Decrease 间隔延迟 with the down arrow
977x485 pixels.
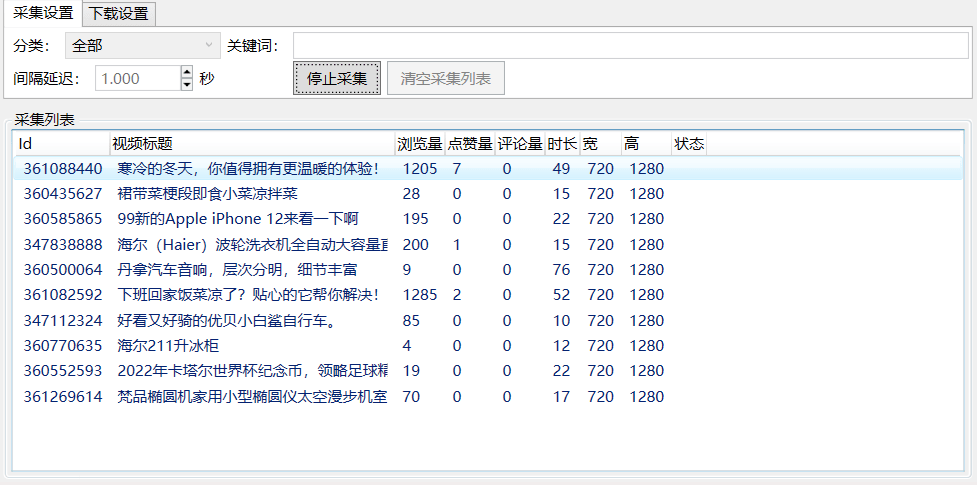click(x=186, y=85)
